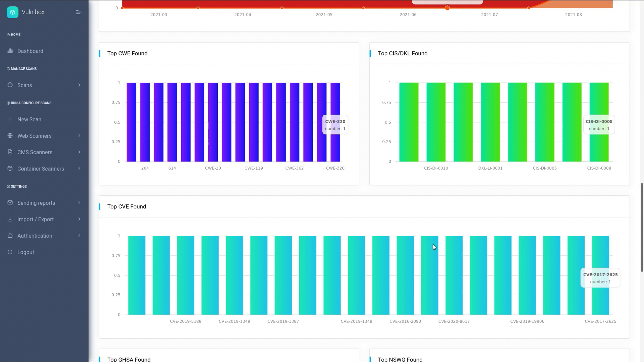Expand the Authentication chevron
644x362 pixels.
click(x=79, y=235)
